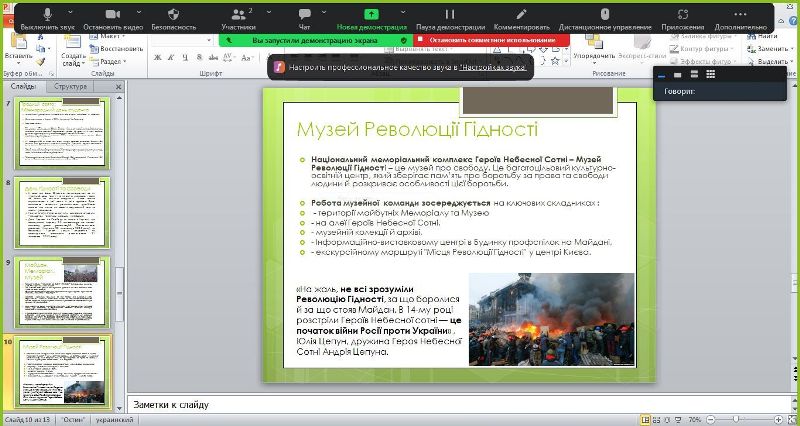Image resolution: width=800 pixels, height=426 pixels.
Task: Open the Participants panel
Action: tap(238, 15)
